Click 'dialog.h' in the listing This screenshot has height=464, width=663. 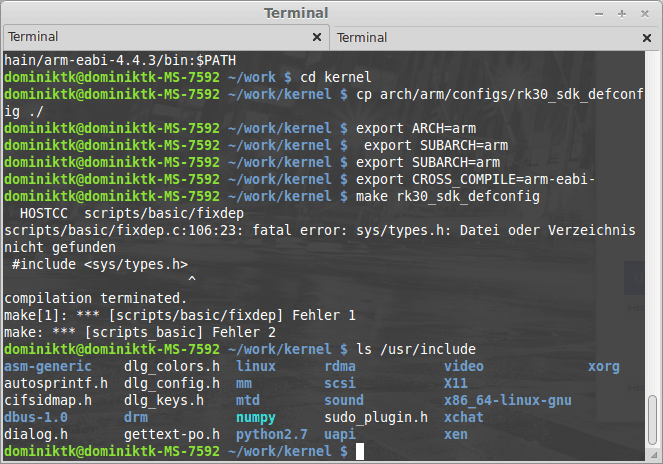[x=36, y=434]
